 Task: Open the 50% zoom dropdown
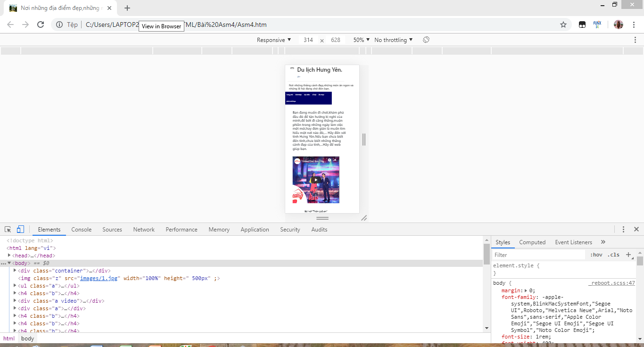tap(361, 40)
